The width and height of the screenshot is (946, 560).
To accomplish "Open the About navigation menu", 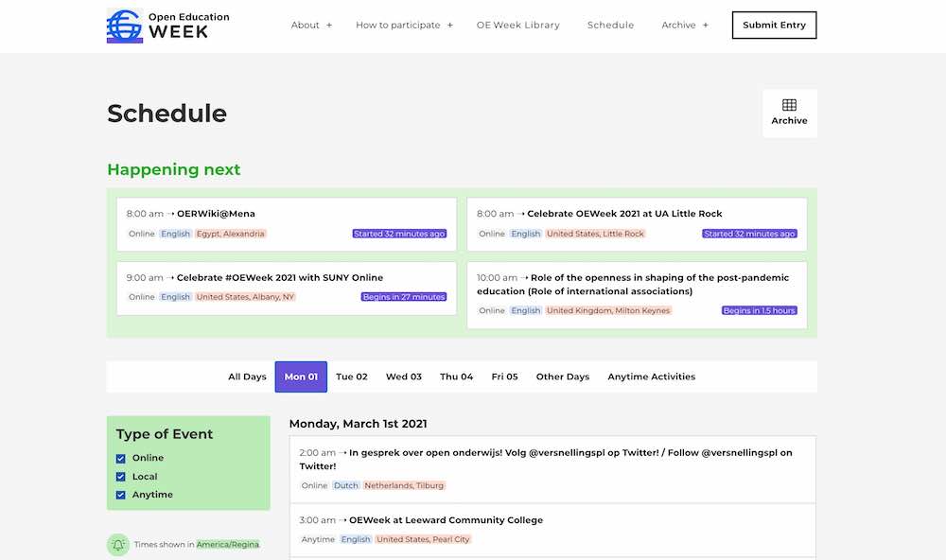I will (x=305, y=25).
